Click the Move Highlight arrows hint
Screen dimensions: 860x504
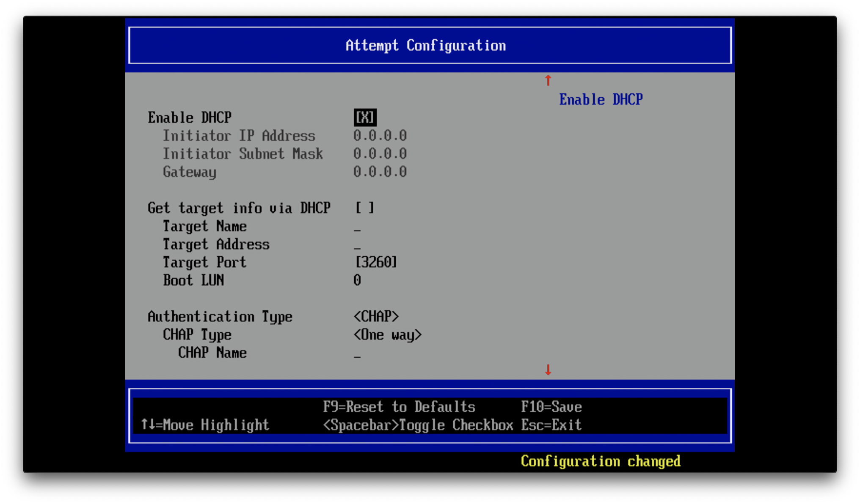coord(205,425)
